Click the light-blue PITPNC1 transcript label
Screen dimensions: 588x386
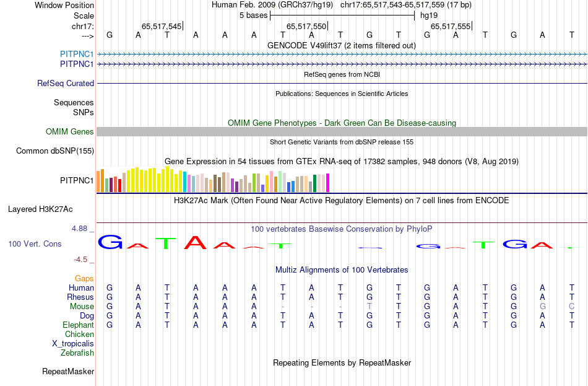pos(77,54)
